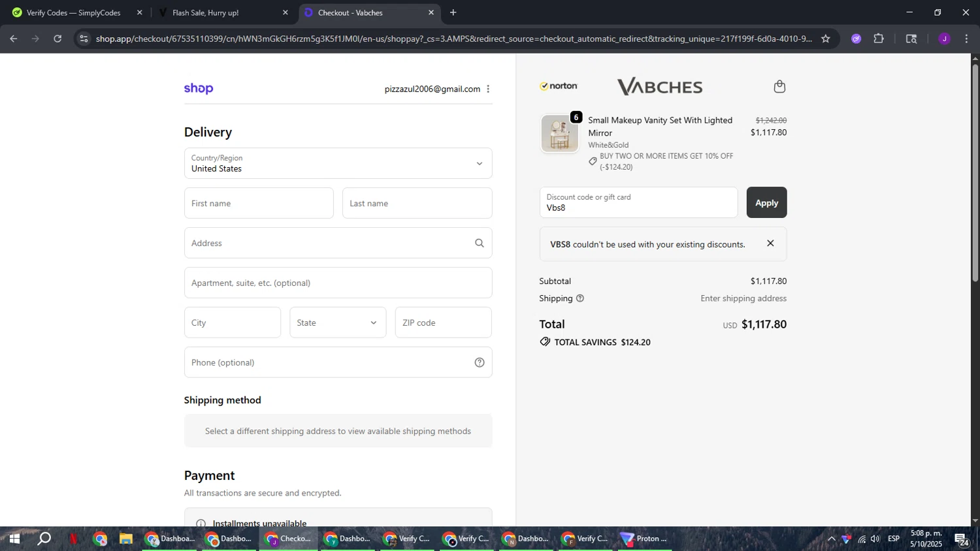
Task: Open the Chrome three-dot menu
Action: (966, 39)
